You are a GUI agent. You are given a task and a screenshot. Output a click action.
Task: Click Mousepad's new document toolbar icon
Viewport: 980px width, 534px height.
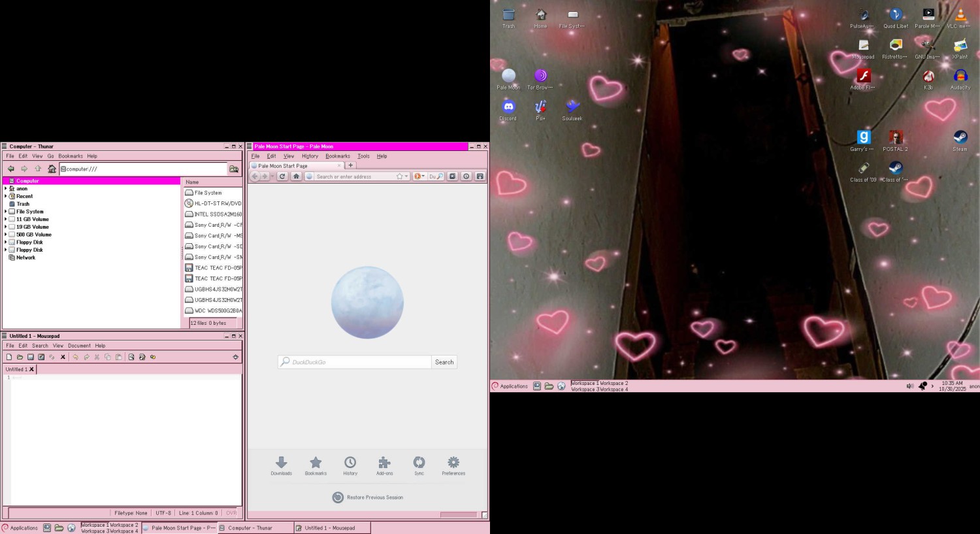coord(9,357)
